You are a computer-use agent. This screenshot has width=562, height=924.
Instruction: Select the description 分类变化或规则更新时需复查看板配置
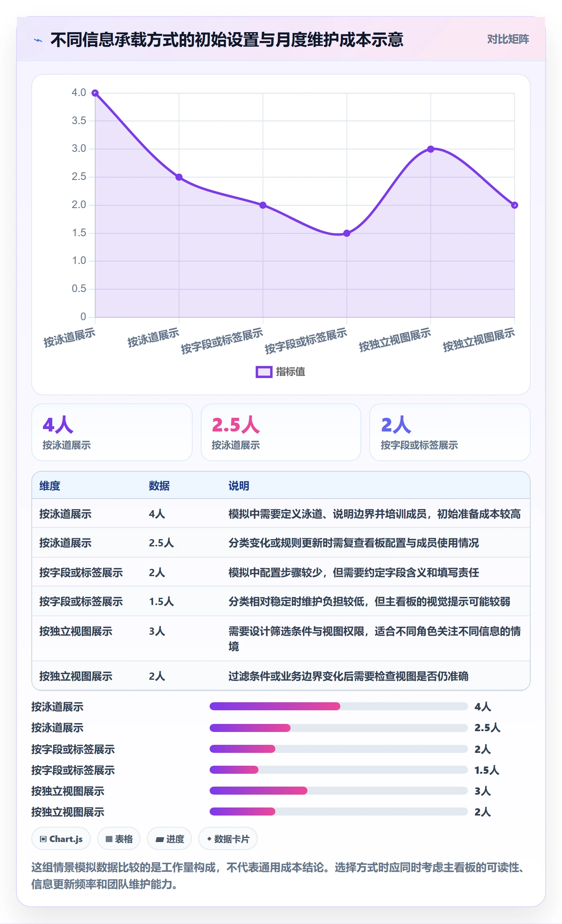pyautogui.click(x=354, y=543)
